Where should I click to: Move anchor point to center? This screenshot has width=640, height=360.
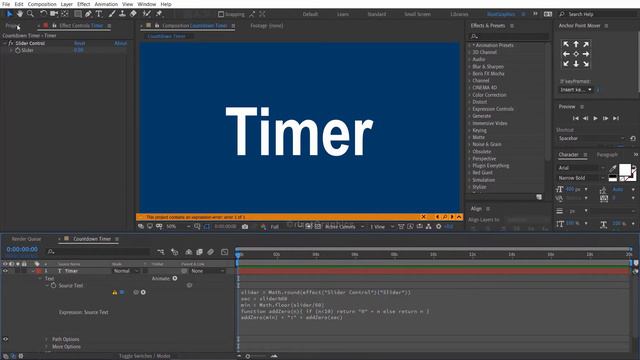coord(576,54)
